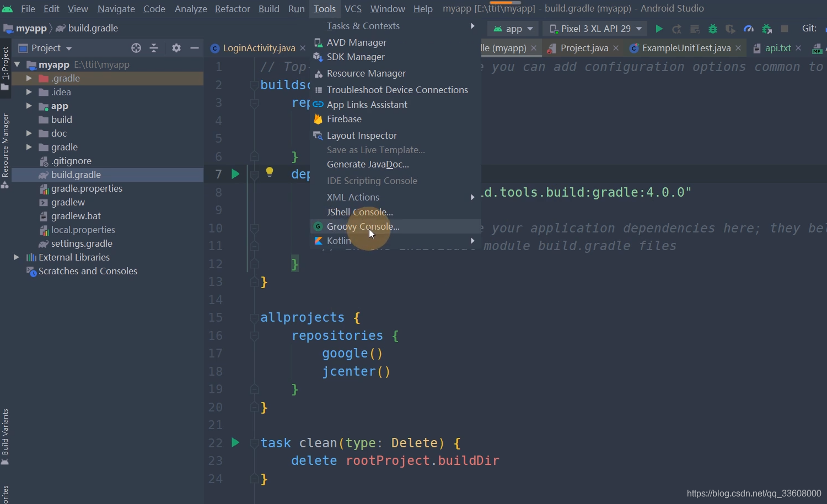Open JShell Console... entry
Viewport: 827px width, 504px height.
coord(395,212)
